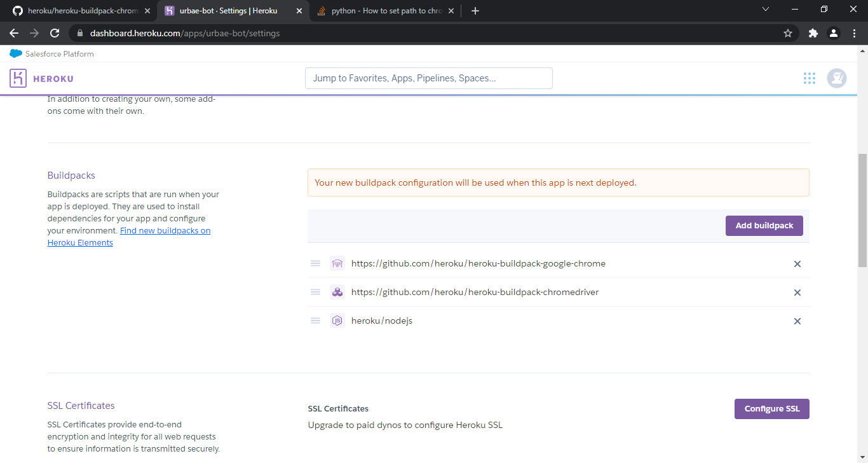Open the Heroku apps grid menu
This screenshot has width=868, height=463.
click(809, 78)
